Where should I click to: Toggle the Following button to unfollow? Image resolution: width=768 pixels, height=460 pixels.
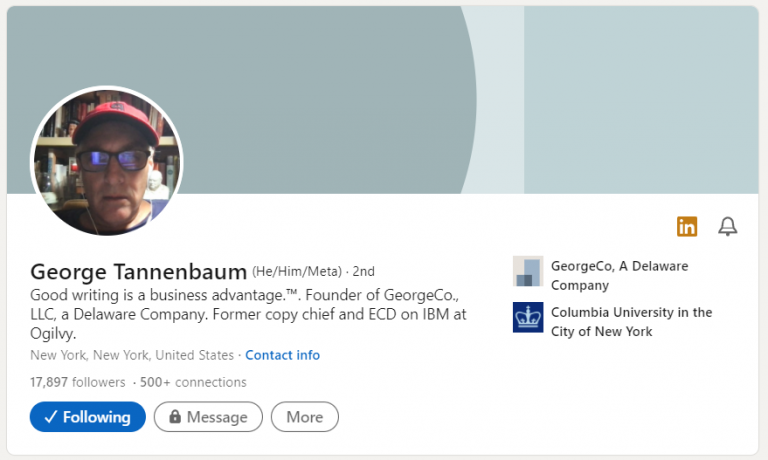click(x=88, y=417)
